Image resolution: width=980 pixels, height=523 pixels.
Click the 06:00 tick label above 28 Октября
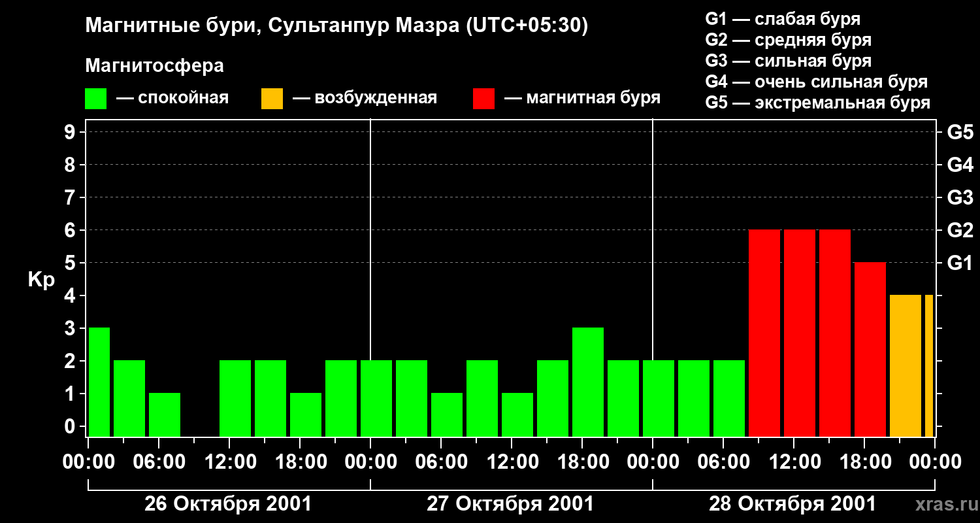click(723, 462)
